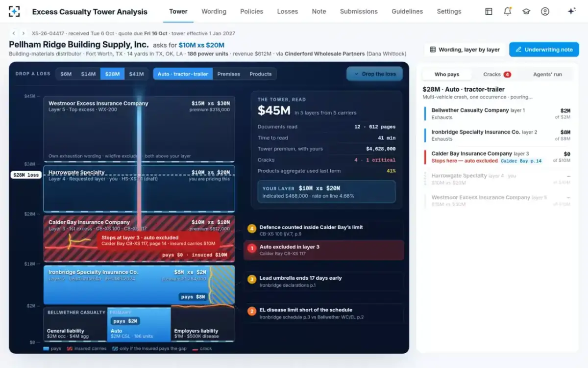Switch to the Tower tab
Image resolution: width=588 pixels, height=368 pixels.
[178, 11]
